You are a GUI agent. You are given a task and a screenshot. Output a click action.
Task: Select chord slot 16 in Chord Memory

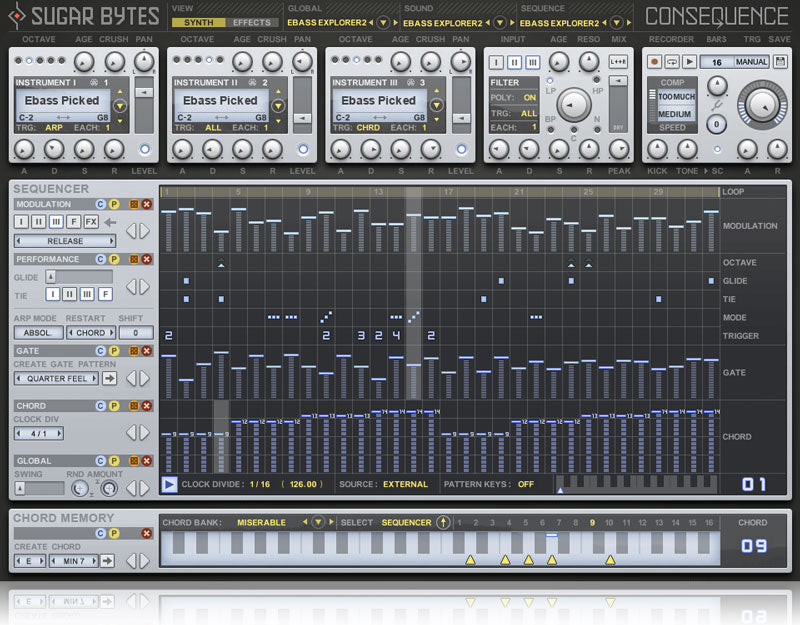pos(709,522)
